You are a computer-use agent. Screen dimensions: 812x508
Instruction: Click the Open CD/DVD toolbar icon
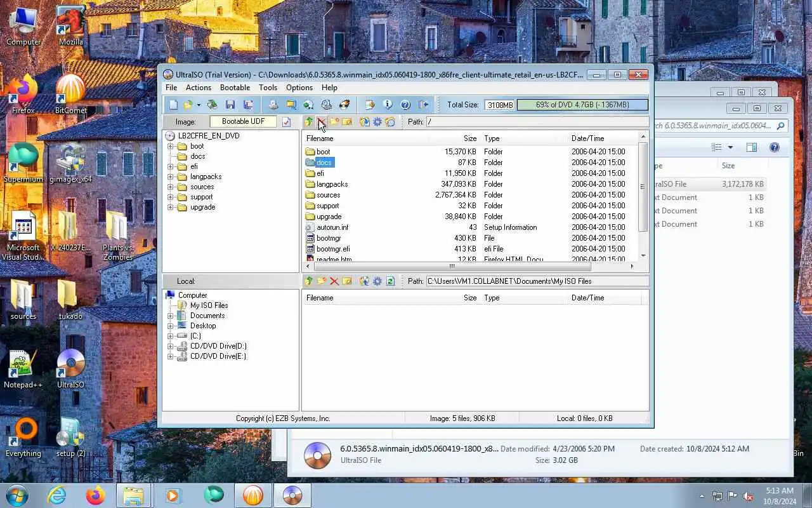(x=213, y=105)
